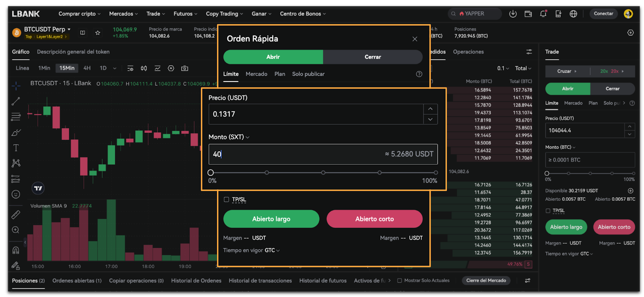Open chart settings gear icon
This screenshot has height=297, width=644.
(171, 68)
